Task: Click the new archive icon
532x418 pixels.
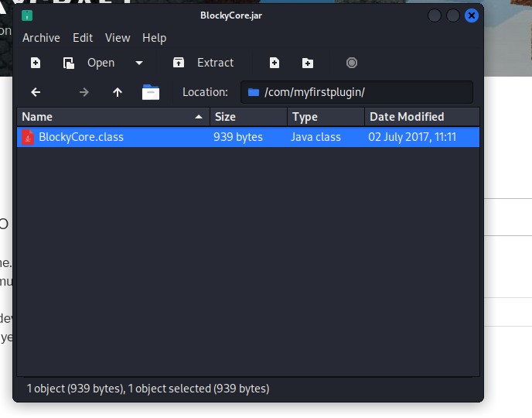Action: [x=36, y=63]
